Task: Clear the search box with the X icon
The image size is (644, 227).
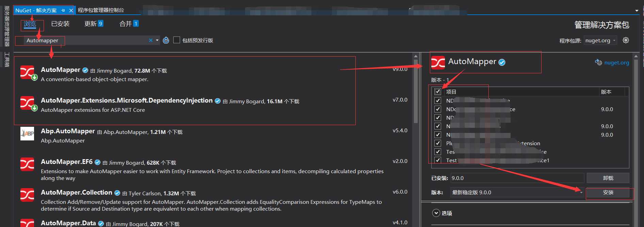Action: tap(151, 40)
